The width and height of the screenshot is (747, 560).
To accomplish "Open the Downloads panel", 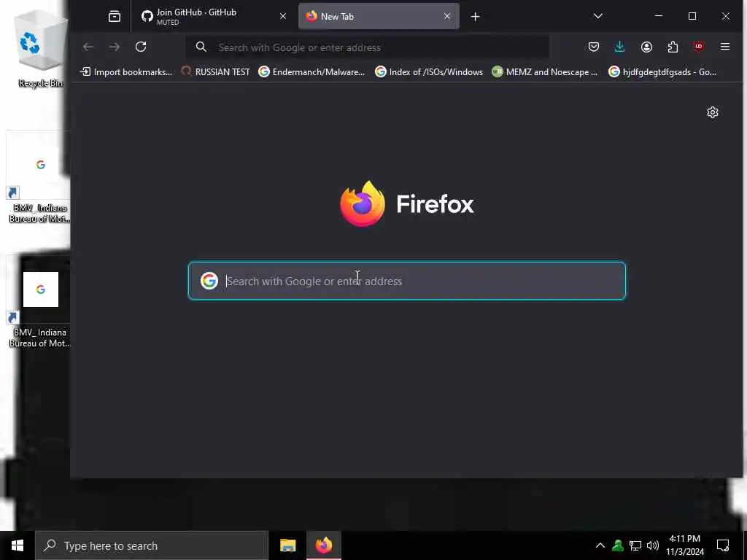I will click(x=619, y=47).
